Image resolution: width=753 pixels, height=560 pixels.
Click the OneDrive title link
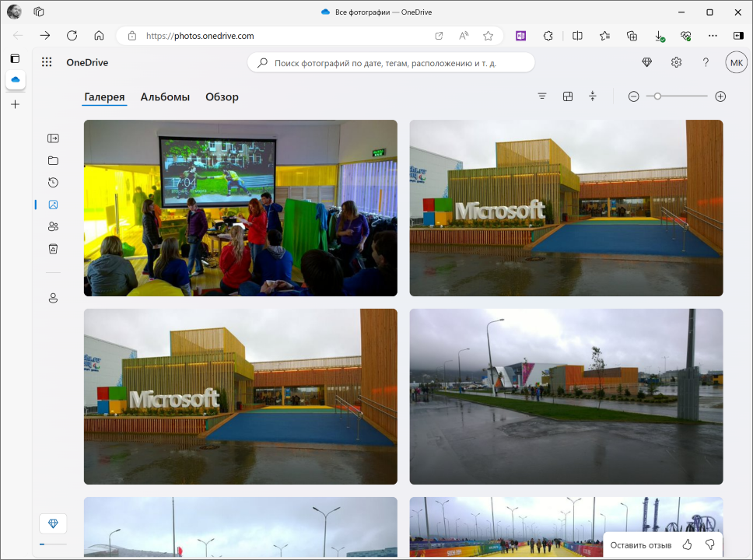[x=87, y=62]
